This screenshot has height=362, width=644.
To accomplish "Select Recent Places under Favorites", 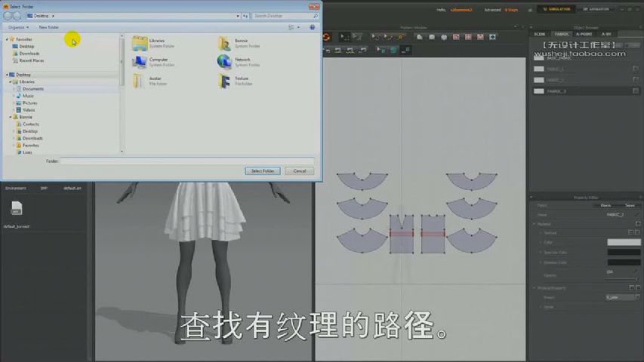I will (x=31, y=60).
